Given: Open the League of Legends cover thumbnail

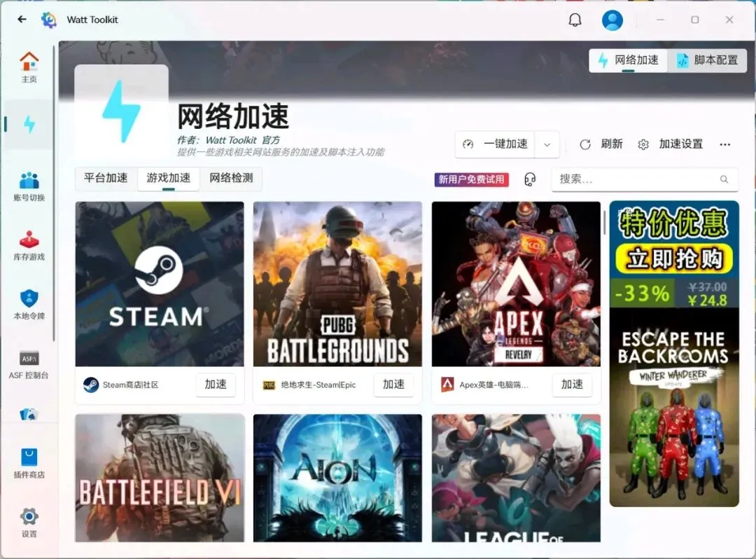Looking at the screenshot, I should coord(516,478).
